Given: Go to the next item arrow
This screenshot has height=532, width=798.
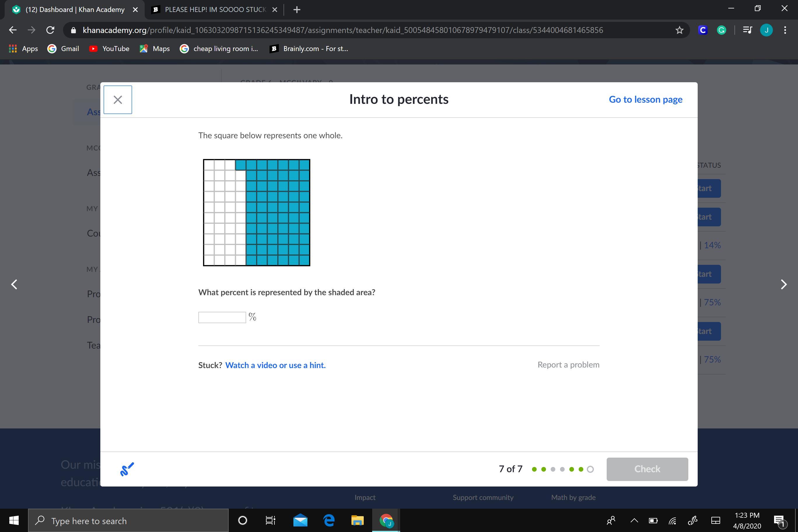Looking at the screenshot, I should tap(783, 284).
